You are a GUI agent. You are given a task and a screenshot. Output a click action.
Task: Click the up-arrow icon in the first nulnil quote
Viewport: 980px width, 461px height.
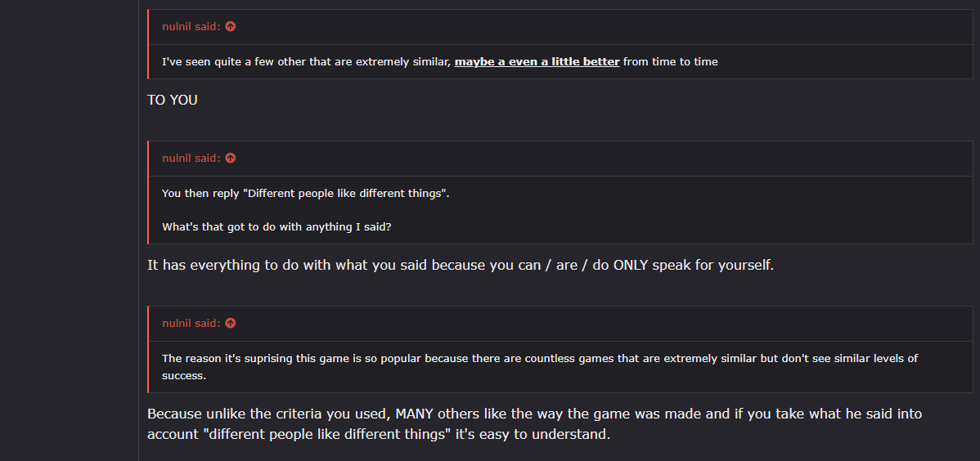pos(231,26)
